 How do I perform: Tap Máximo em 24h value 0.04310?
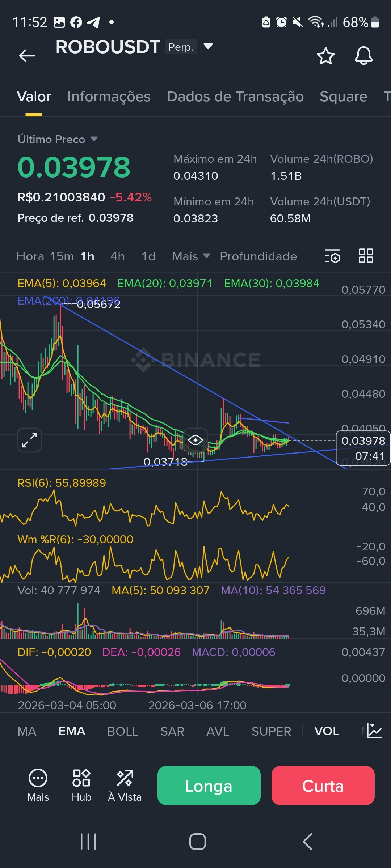tap(196, 176)
